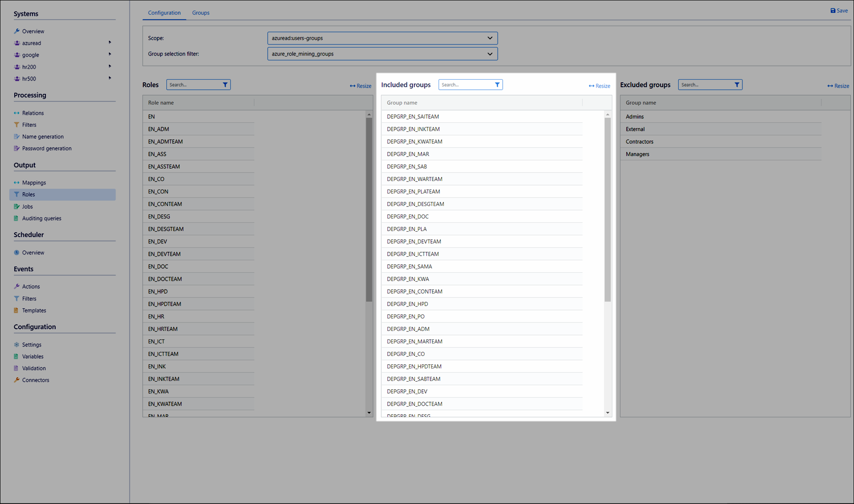Click the Included groups scrollbar thumb
Viewport: 854px width, 504px height.
point(608,209)
